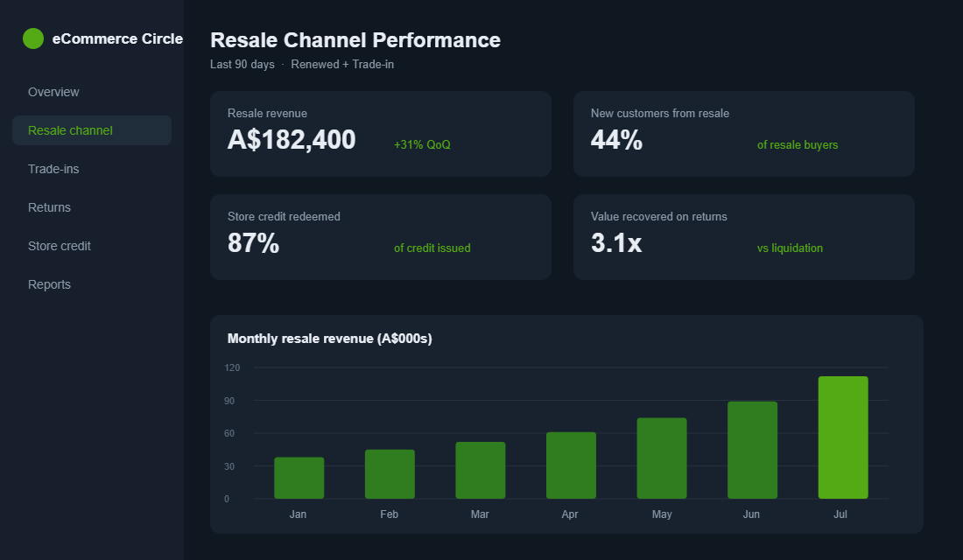
Task: Click the 120 y-axis tick label
Action: 232,367
